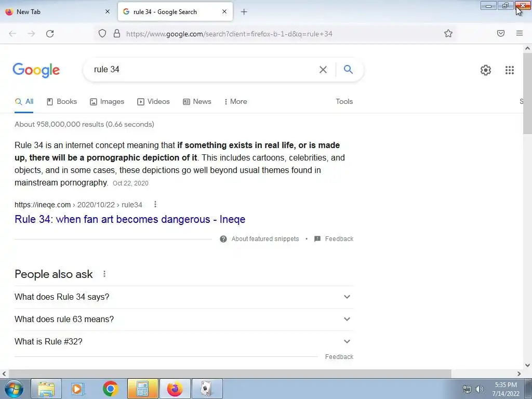The width and height of the screenshot is (532, 399).
Task: Click the padlock site security icon
Action: pos(117,33)
